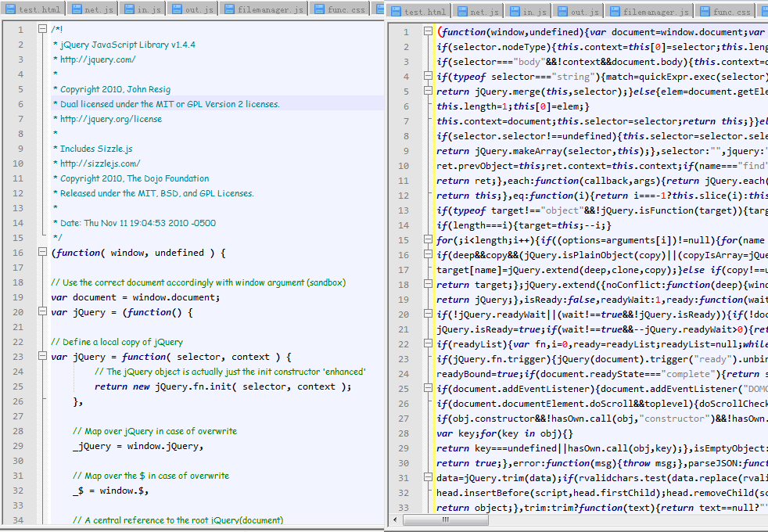The height and width of the screenshot is (532, 768).
Task: Collapse the fold at right pane line 15
Action: pyautogui.click(x=428, y=240)
